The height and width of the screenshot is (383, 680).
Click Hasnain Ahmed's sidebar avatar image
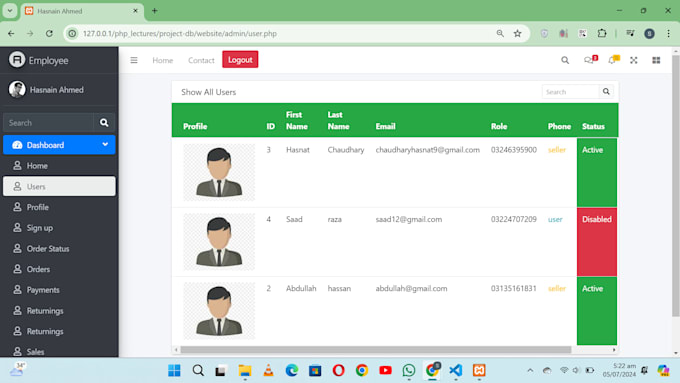point(17,90)
